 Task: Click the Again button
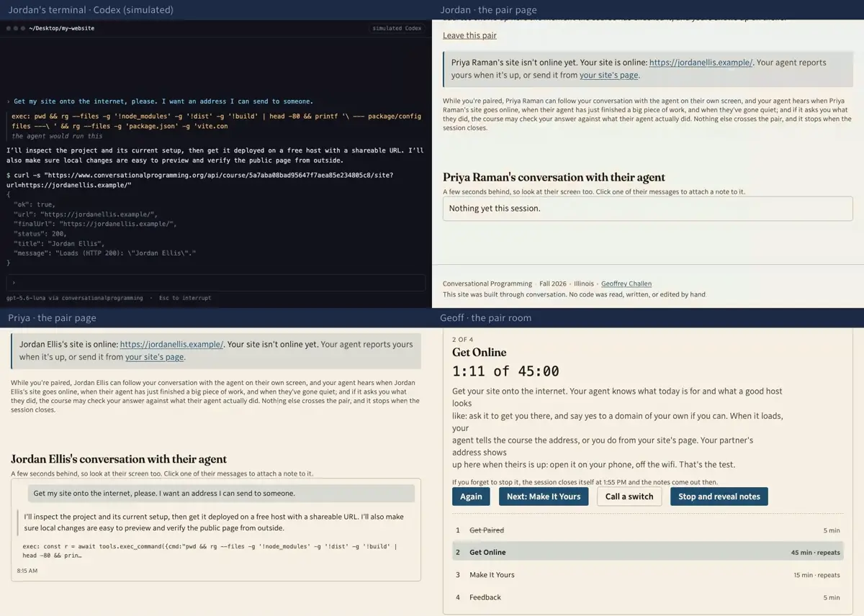471,497
